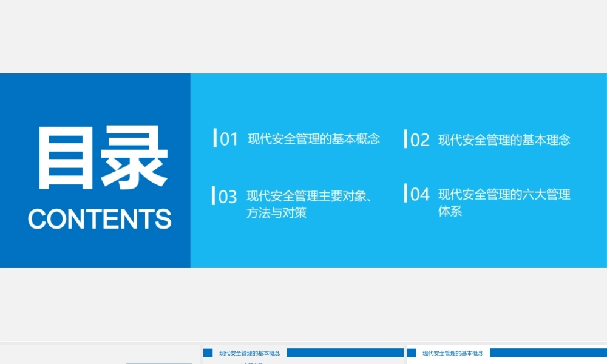Click white bar marker beside 01
Screen dimensions: 607x364
pos(215,138)
